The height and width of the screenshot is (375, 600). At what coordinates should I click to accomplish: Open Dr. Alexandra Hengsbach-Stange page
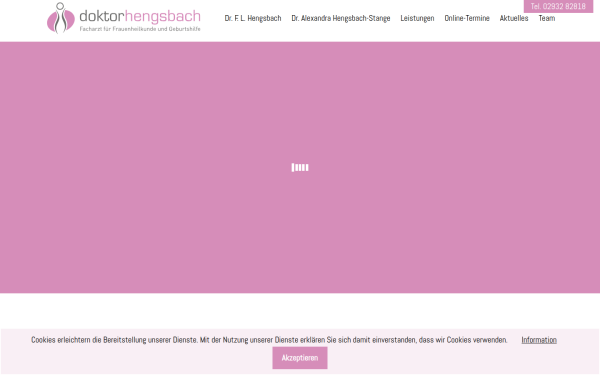point(341,18)
